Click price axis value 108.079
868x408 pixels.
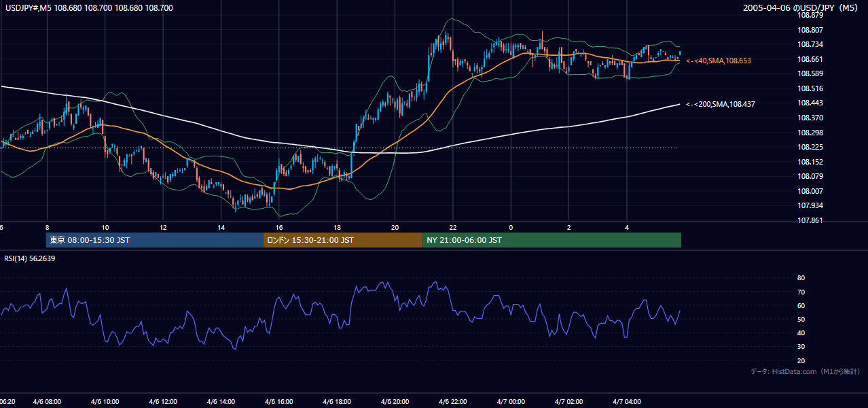click(x=810, y=176)
